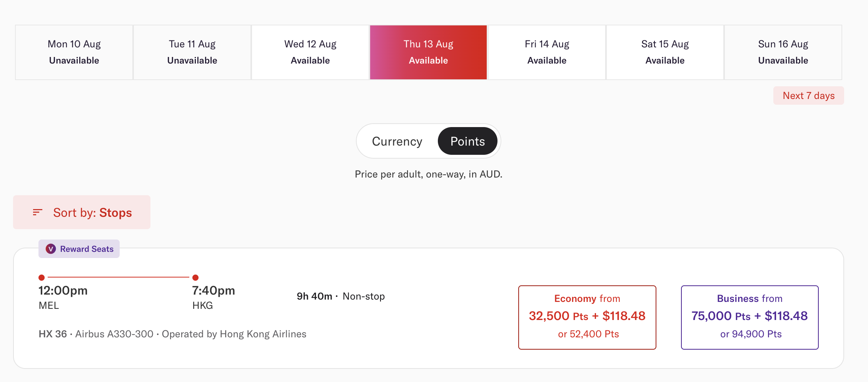Screen dimensions: 868x382
Task: Switch price display to Points
Action: point(467,141)
